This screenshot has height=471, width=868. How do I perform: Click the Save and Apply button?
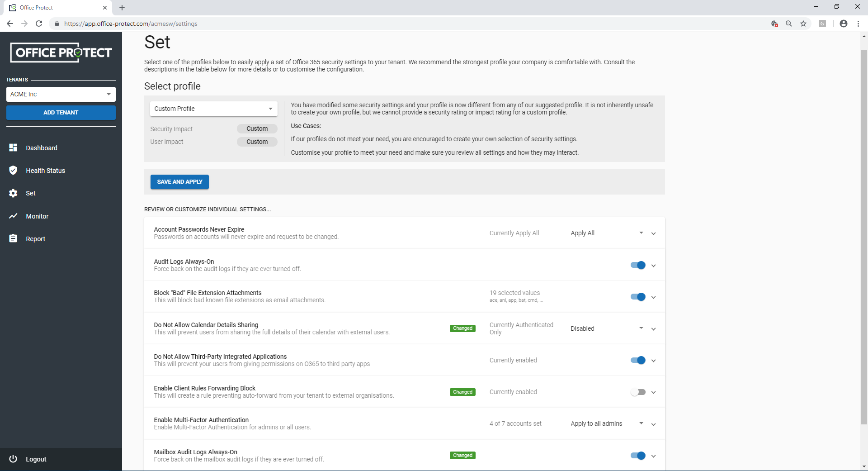point(179,182)
